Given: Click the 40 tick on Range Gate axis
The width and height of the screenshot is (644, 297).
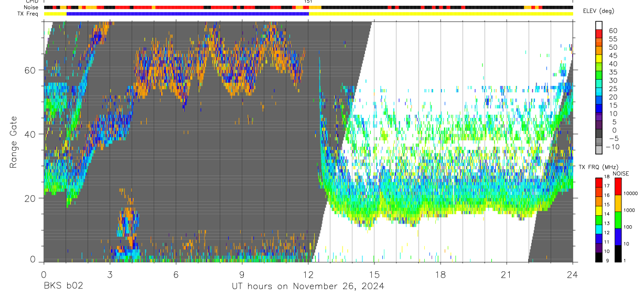Looking at the screenshot, I should click(x=30, y=134).
